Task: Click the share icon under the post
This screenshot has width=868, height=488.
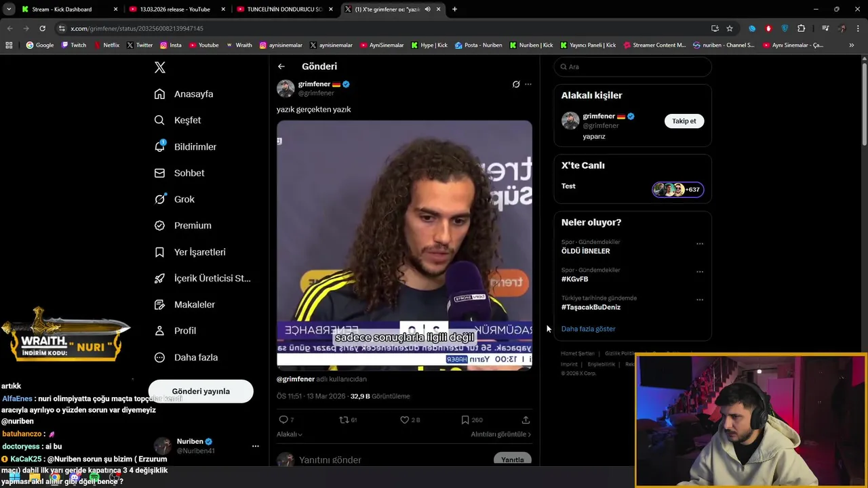Action: click(526, 420)
